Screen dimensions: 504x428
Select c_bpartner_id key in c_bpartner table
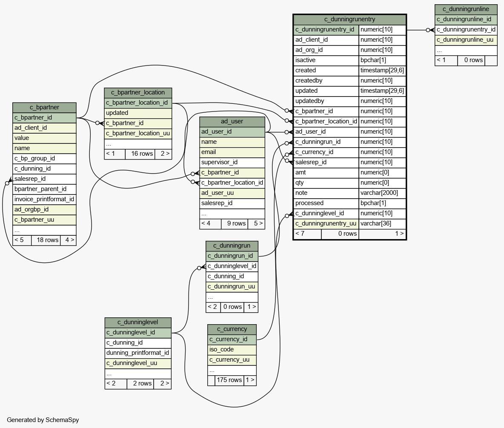(44, 118)
